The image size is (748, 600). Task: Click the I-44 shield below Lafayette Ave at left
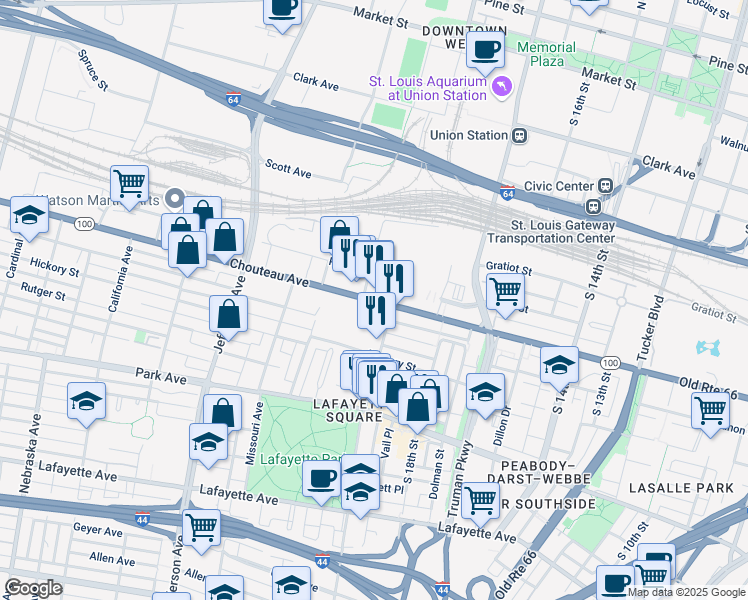142,519
